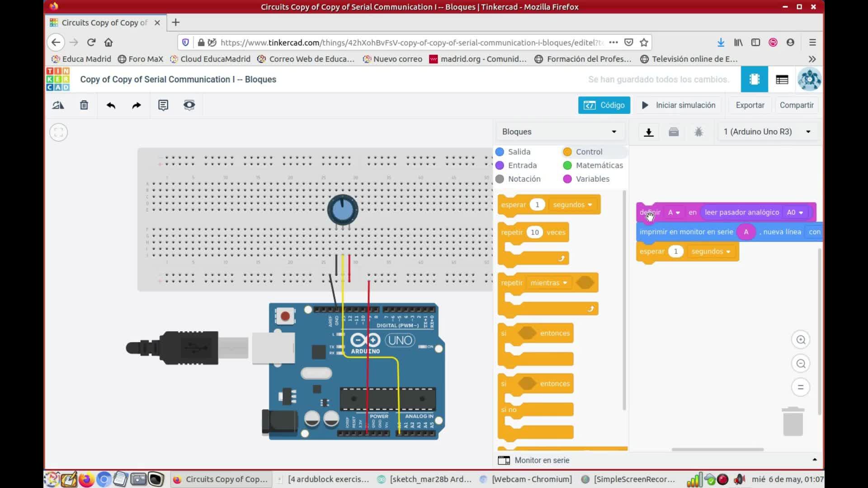Screen dimensions: 868x488
Task: Click the Iniciar simulación button
Action: 679,105
